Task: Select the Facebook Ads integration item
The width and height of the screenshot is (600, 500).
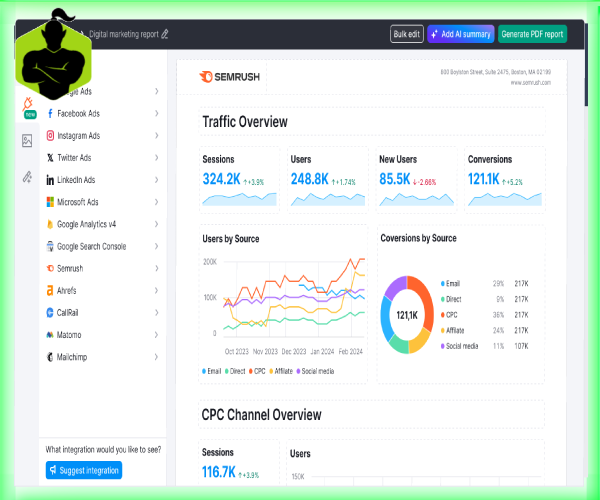Action: point(103,113)
